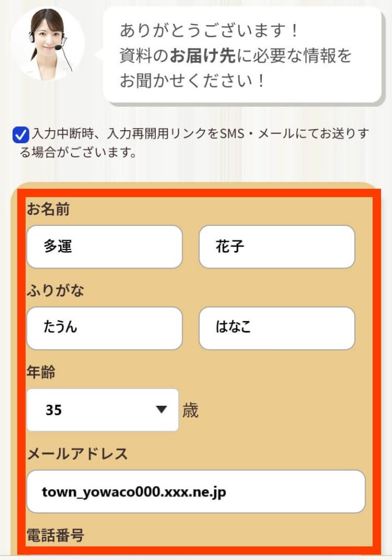Select the furigana field containing たうん
This screenshot has width=392, height=560.
104,328
